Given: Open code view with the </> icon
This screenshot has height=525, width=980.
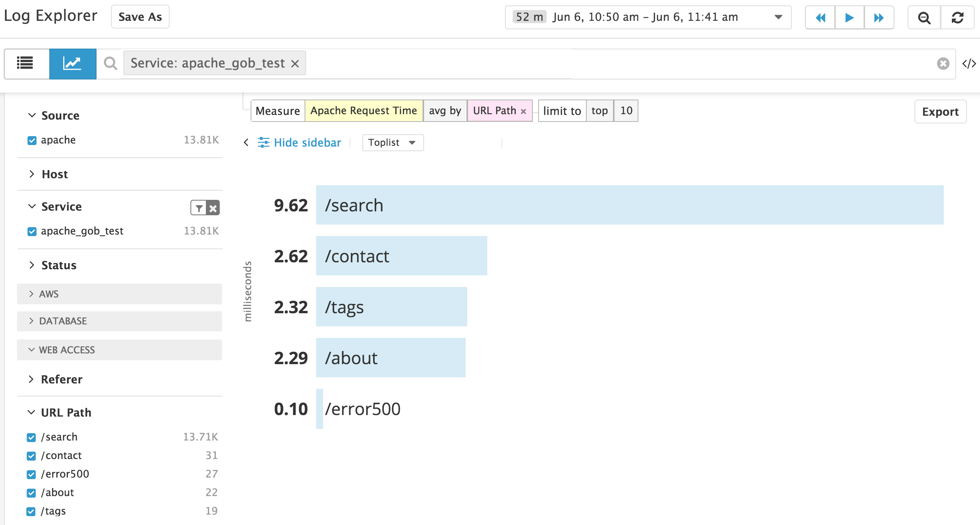Looking at the screenshot, I should 971,64.
